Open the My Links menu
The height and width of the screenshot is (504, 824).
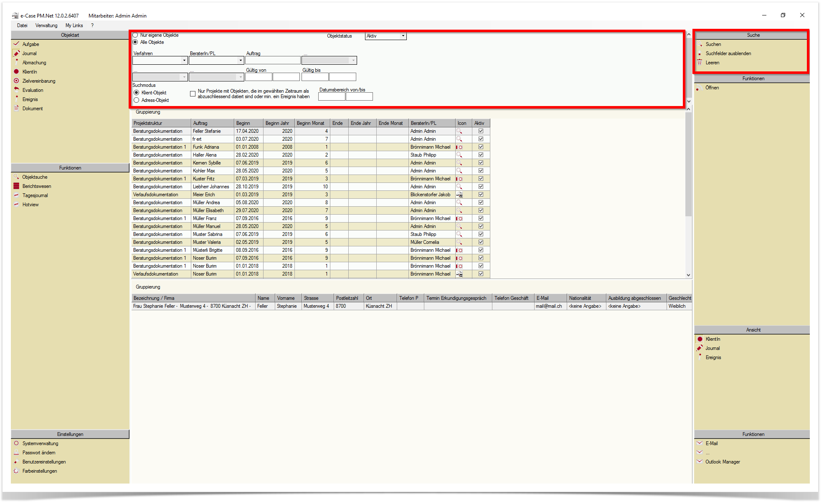point(74,25)
